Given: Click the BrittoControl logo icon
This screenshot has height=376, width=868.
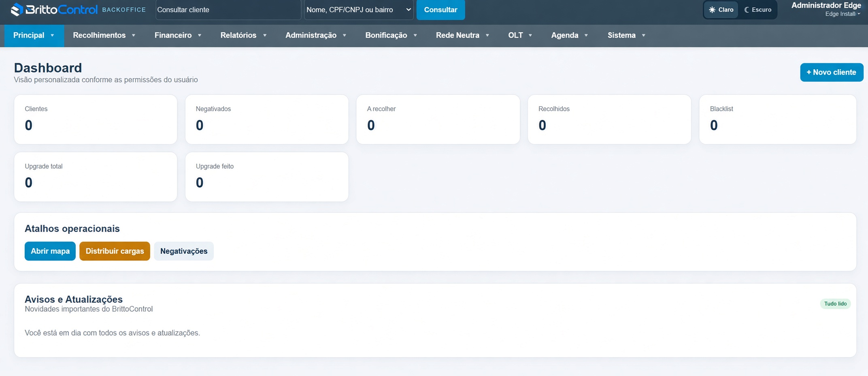Looking at the screenshot, I should pyautogui.click(x=17, y=10).
